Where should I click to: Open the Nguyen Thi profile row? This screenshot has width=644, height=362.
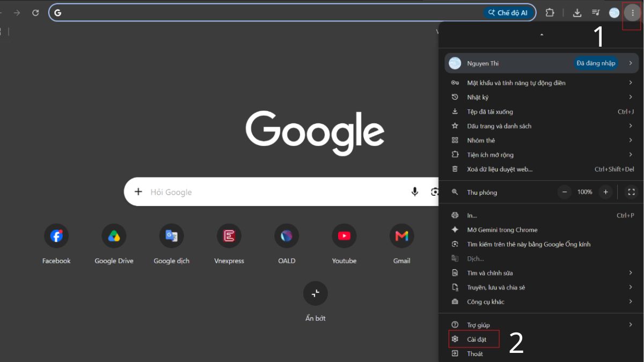(x=541, y=63)
